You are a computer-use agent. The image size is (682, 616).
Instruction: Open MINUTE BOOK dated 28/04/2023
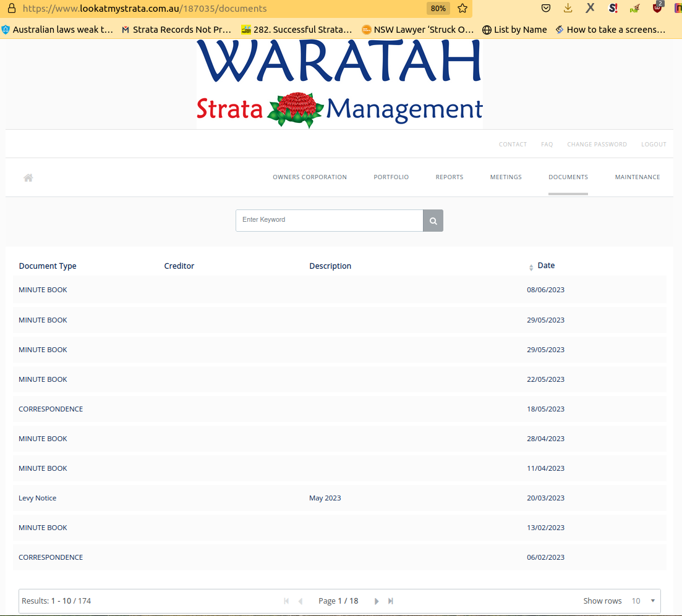coord(339,439)
